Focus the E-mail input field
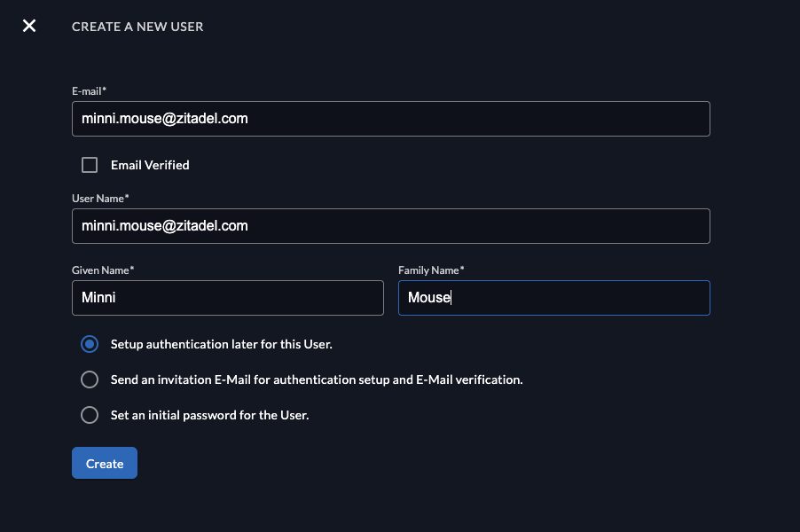This screenshot has height=532, width=800. tap(390, 119)
